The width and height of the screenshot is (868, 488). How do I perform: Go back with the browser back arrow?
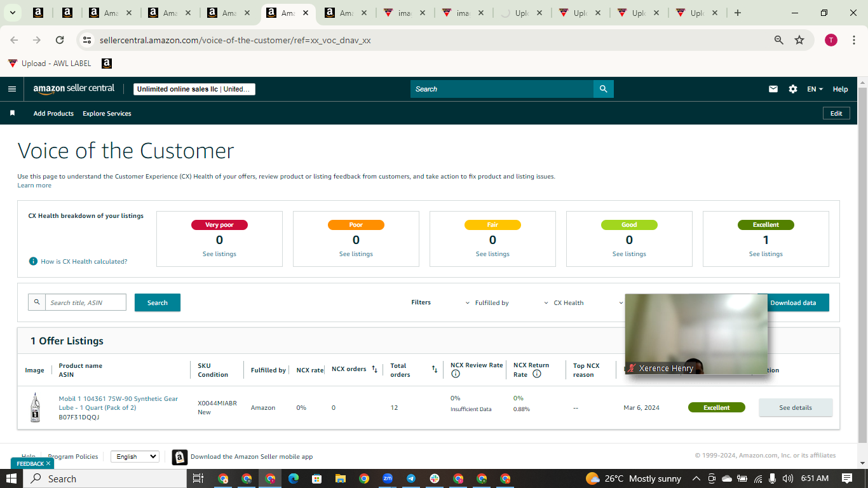[14, 40]
